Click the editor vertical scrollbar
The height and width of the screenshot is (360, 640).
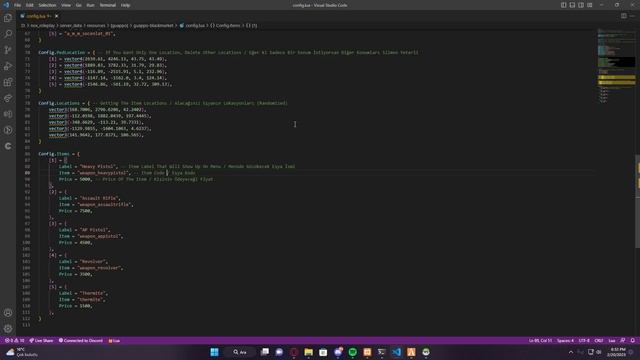tap(638, 201)
